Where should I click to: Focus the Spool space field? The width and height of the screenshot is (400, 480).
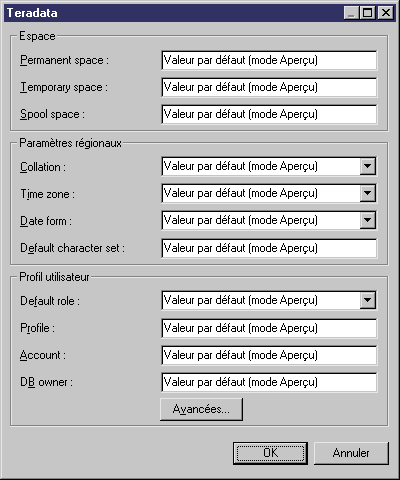click(x=269, y=114)
